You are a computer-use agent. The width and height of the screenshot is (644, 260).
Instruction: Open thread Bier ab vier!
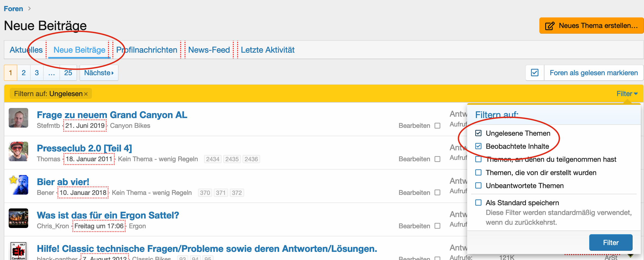tap(63, 182)
